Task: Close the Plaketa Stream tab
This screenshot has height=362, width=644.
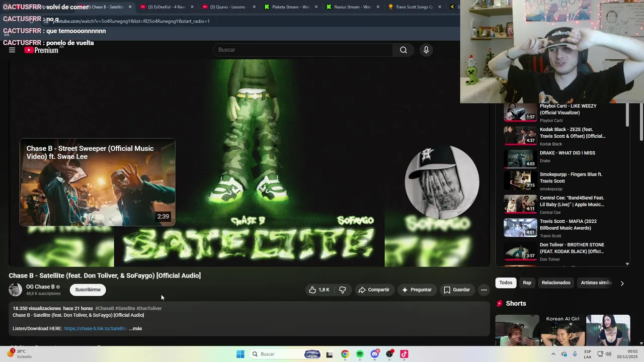Action: [316, 7]
